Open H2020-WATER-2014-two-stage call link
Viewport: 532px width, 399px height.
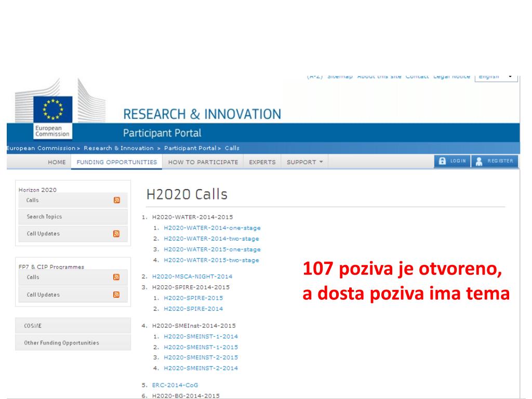211,239
